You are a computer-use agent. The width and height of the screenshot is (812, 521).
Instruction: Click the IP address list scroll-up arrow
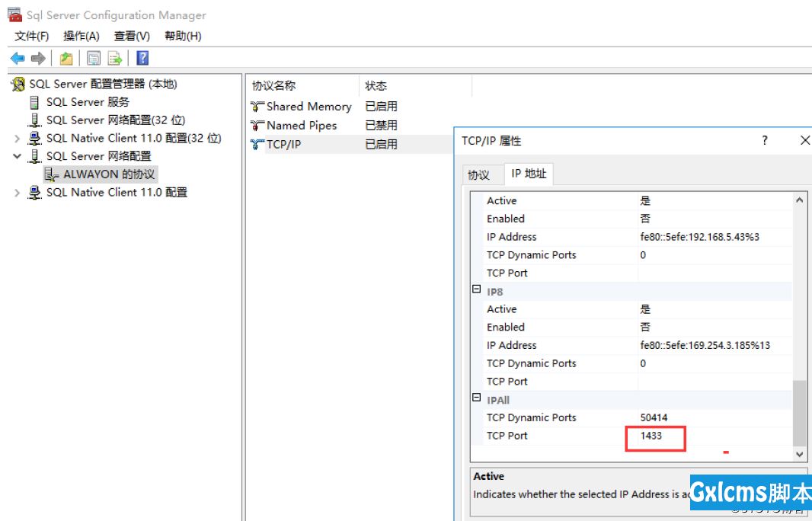click(x=800, y=200)
